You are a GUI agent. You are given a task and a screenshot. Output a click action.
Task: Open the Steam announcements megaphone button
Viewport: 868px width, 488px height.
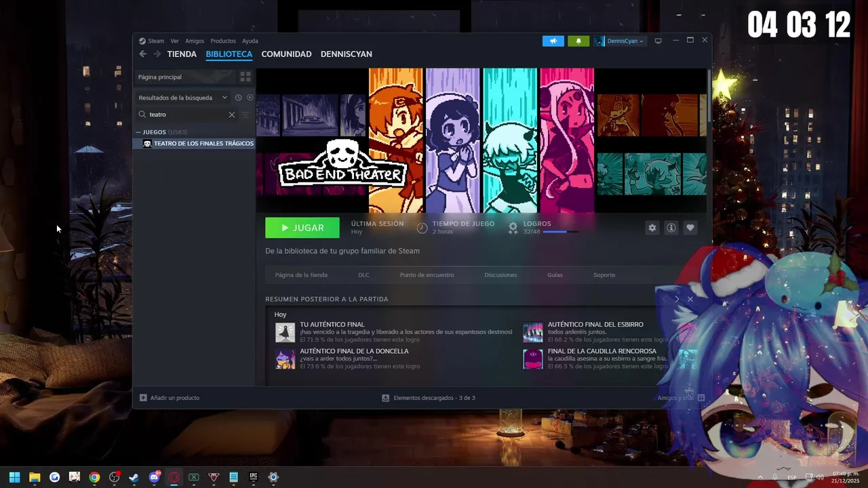(x=553, y=41)
